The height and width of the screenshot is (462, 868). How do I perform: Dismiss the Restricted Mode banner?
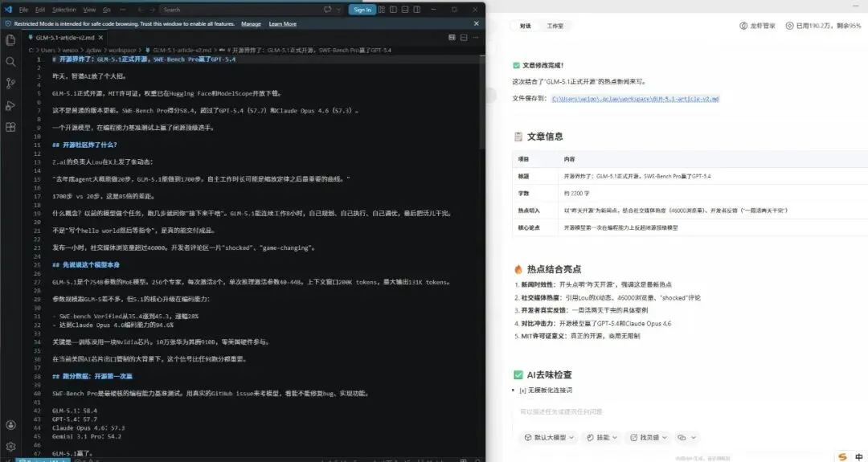(x=476, y=24)
